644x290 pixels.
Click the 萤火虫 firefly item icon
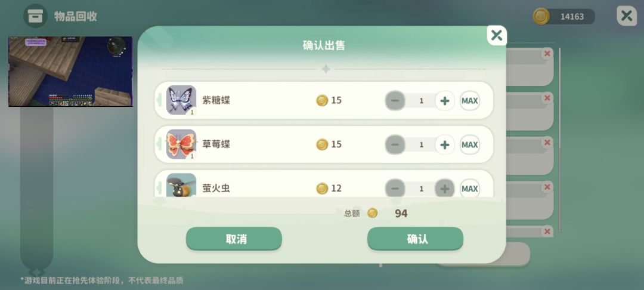(181, 185)
